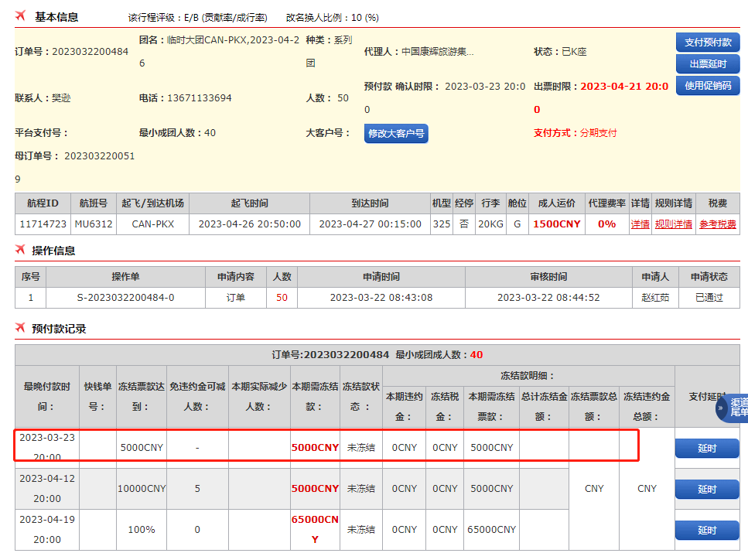View the 参考税费 tax link

point(718,224)
